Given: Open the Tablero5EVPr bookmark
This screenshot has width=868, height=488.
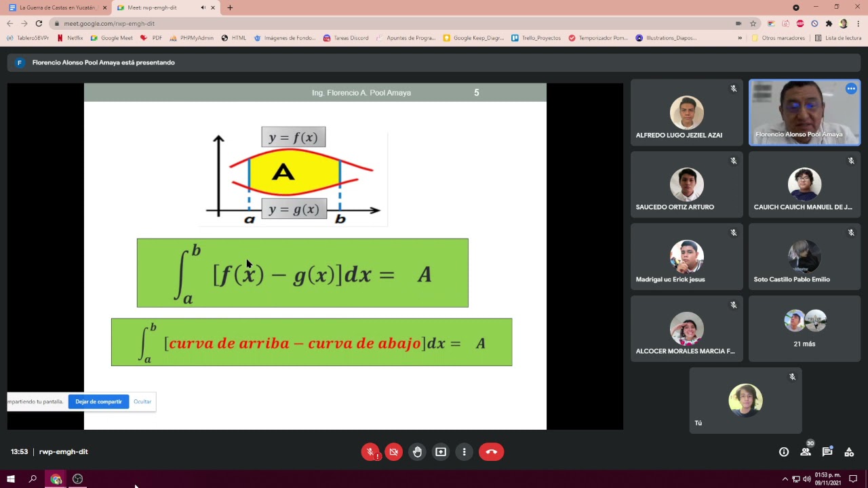Looking at the screenshot, I should click(28, 38).
